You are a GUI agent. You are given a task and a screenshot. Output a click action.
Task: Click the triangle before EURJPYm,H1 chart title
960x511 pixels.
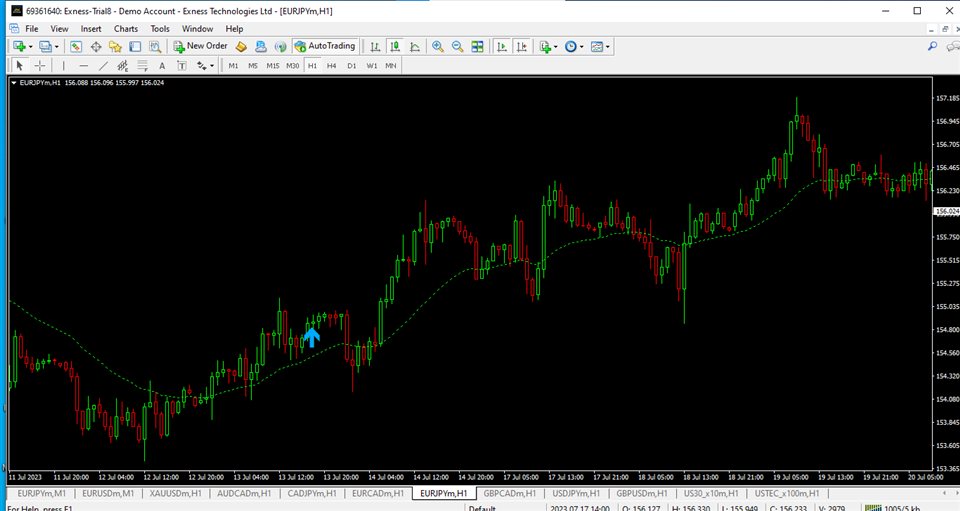pyautogui.click(x=14, y=83)
